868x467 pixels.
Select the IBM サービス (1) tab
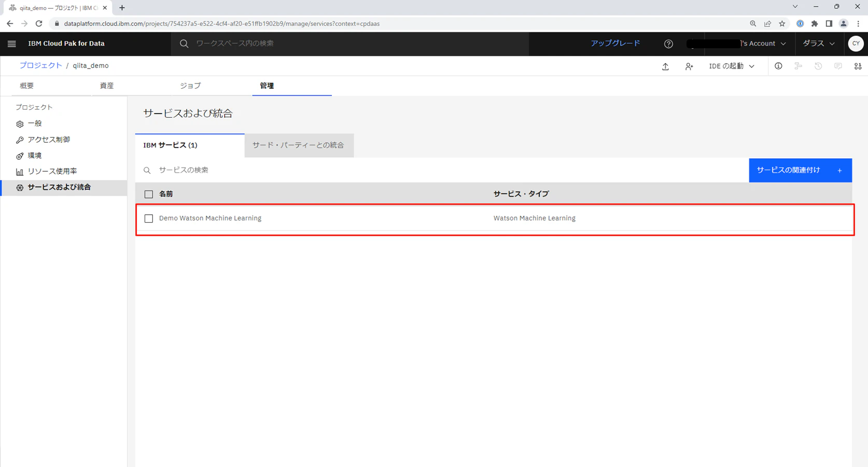pos(190,145)
